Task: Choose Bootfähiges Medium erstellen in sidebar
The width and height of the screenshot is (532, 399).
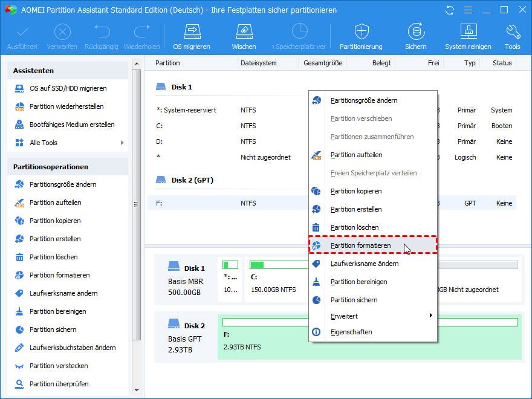Action: coord(72,125)
